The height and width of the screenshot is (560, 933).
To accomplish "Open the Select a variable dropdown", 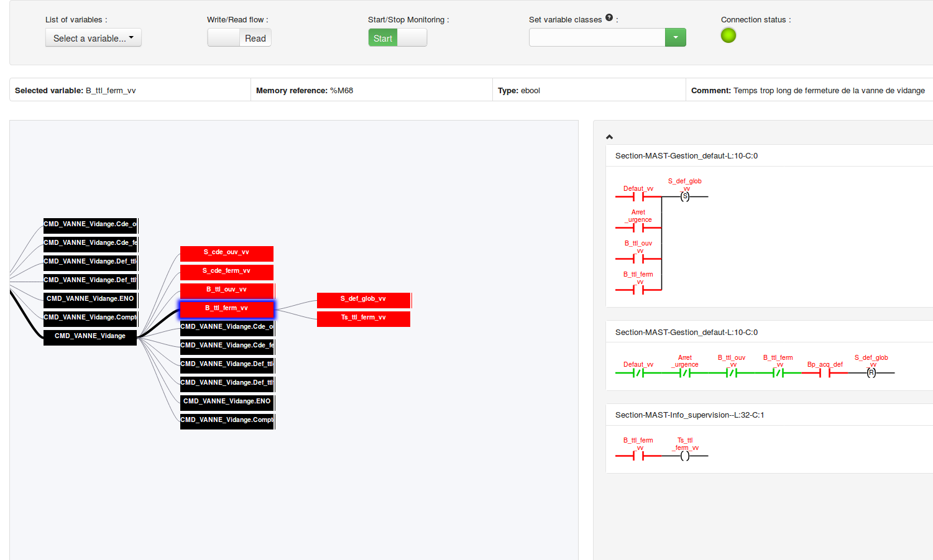I will pos(93,37).
